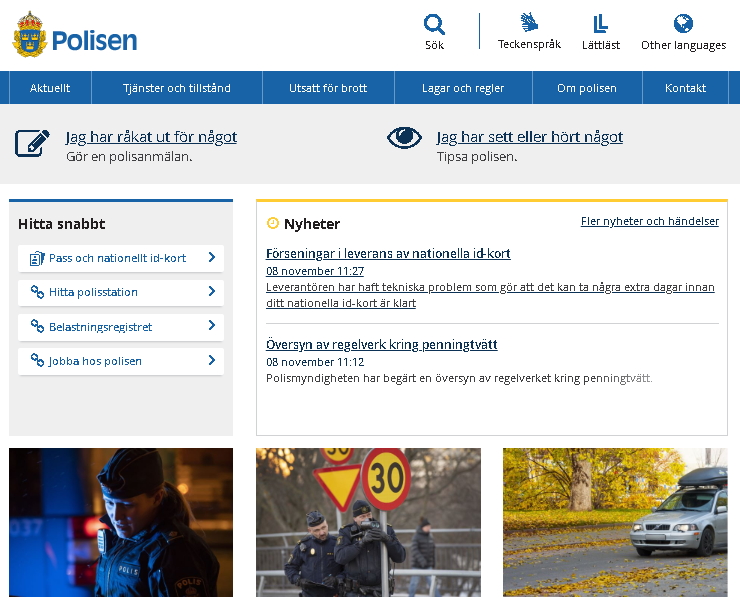Open Översyn av regelverk kring penningtvätt article

(x=381, y=345)
